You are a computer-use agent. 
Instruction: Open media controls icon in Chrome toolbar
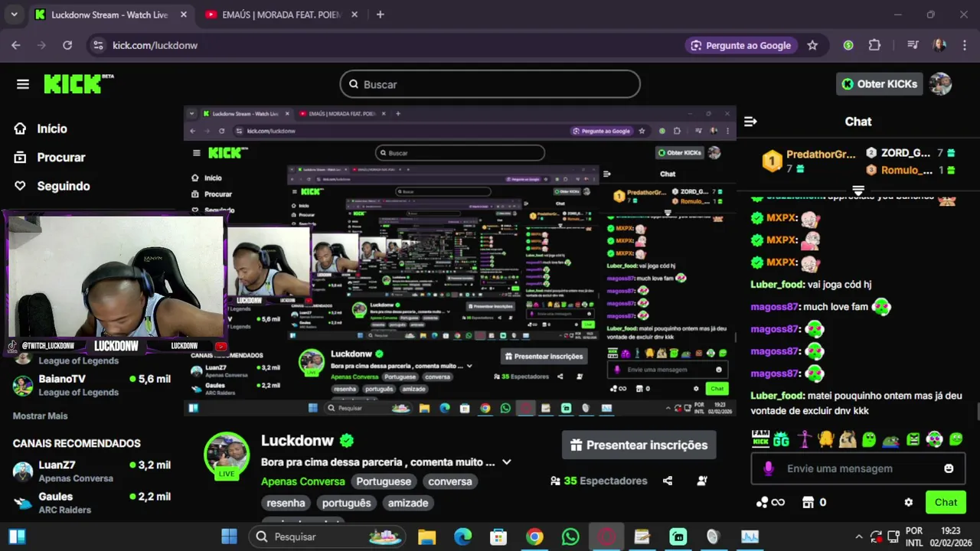coord(913,45)
